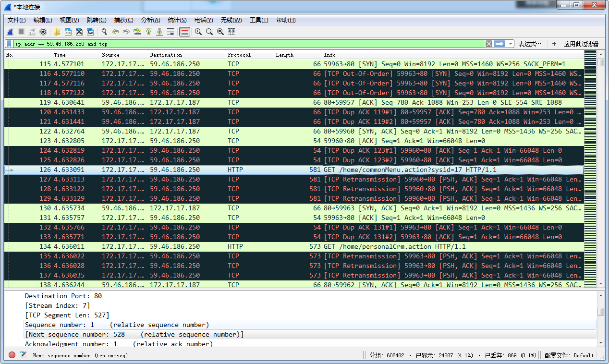This screenshot has height=364, width=609.
Task: Stop the running packet capture
Action: point(21,32)
